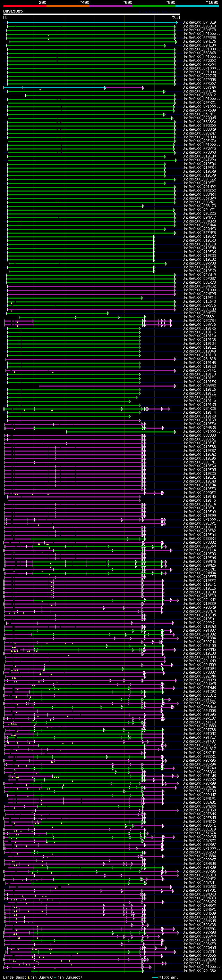This screenshot has height=980, width=222.
Task: Click hit label UniRef100_Q2VWL9
Action: pos(199,275)
